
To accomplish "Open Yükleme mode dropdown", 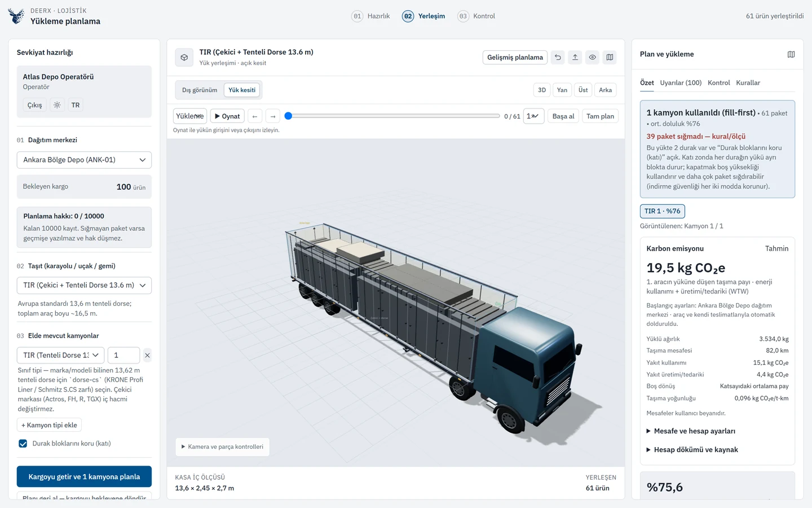I will tap(190, 116).
